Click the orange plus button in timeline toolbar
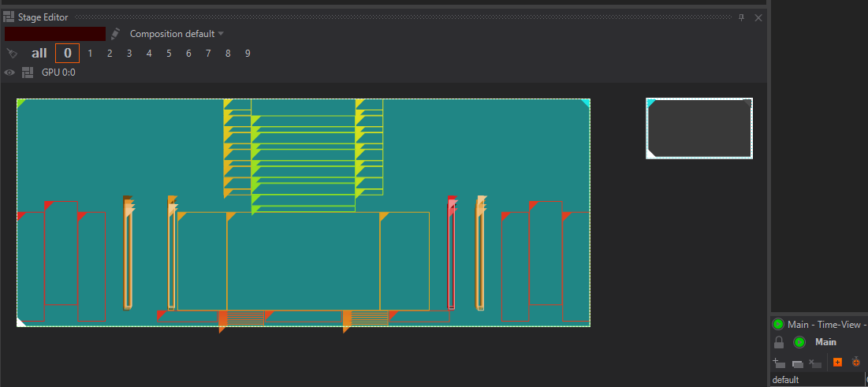The height and width of the screenshot is (387, 868). [837, 363]
